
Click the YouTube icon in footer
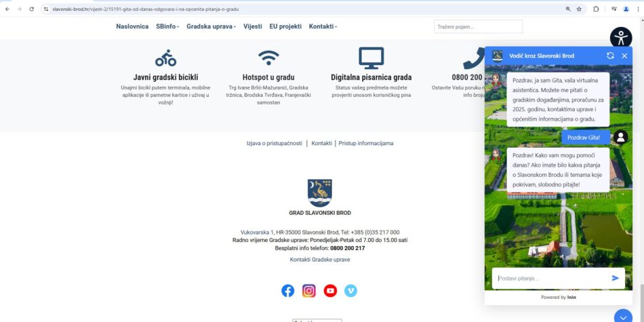tap(330, 291)
